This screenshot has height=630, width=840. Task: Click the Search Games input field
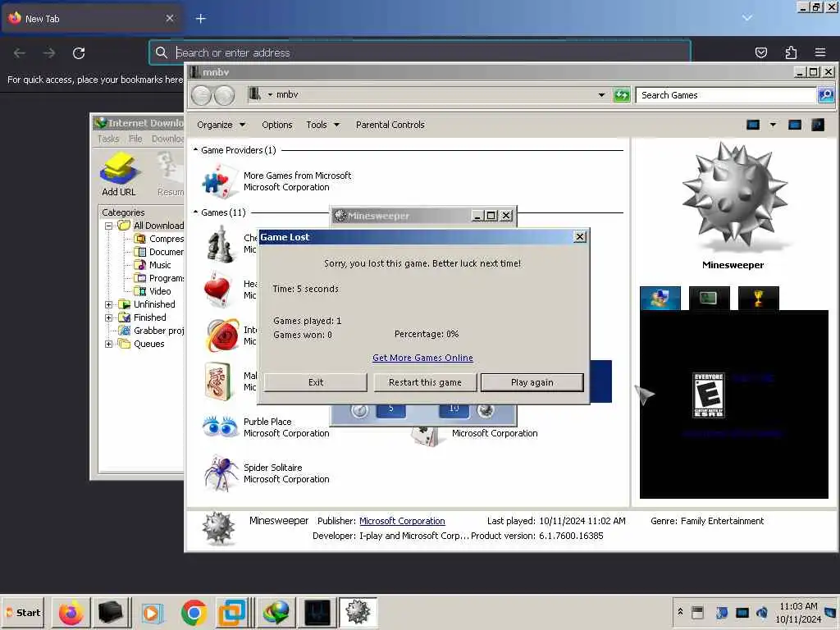click(x=725, y=95)
